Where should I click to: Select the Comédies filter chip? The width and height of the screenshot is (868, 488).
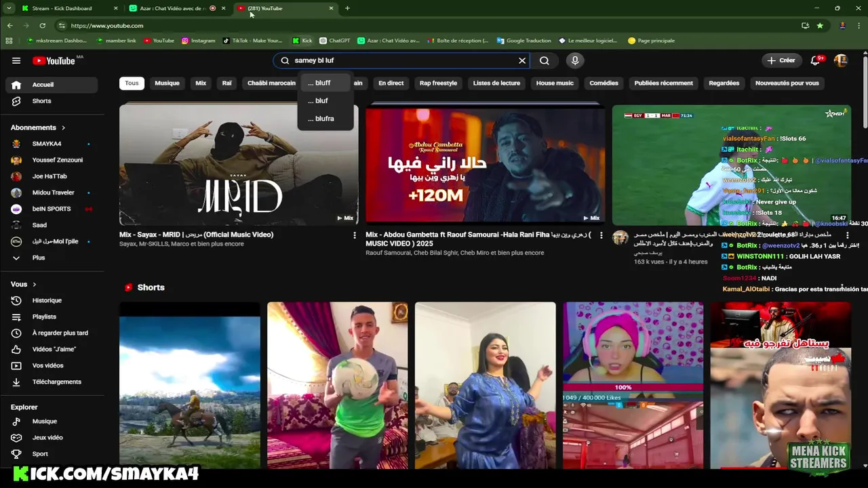point(604,83)
